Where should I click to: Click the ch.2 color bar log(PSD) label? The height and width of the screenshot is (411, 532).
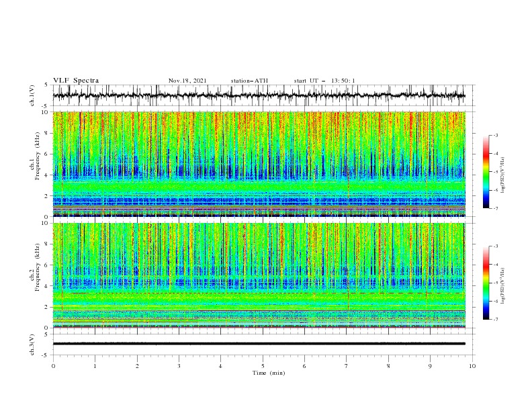pyautogui.click(x=503, y=285)
